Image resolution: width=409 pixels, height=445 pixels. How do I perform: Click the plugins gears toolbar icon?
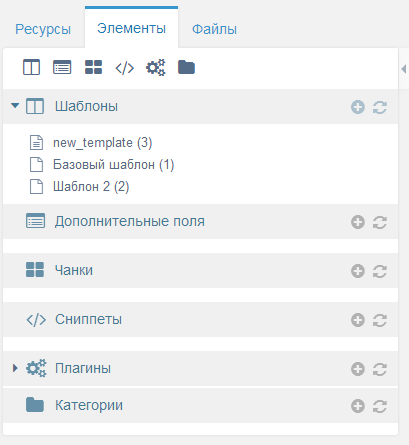coord(155,68)
